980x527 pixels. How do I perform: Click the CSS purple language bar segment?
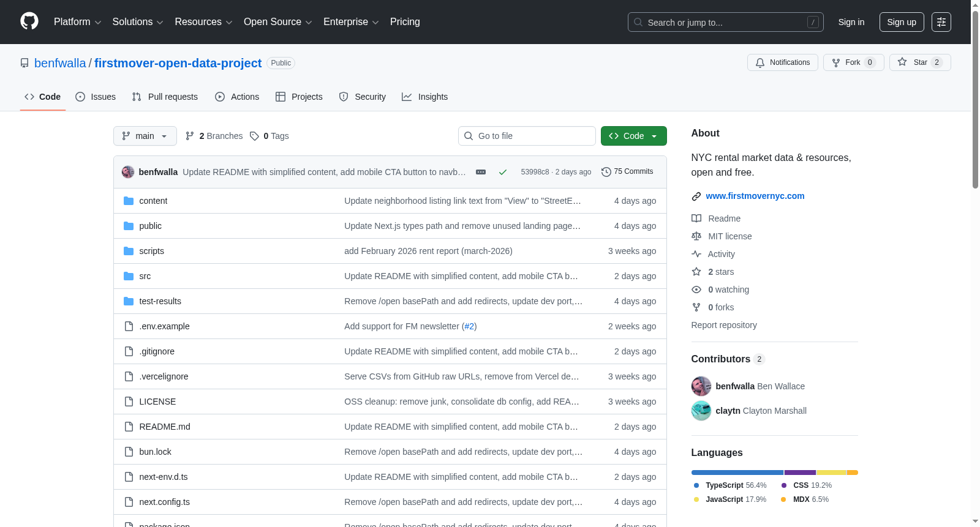click(x=800, y=473)
